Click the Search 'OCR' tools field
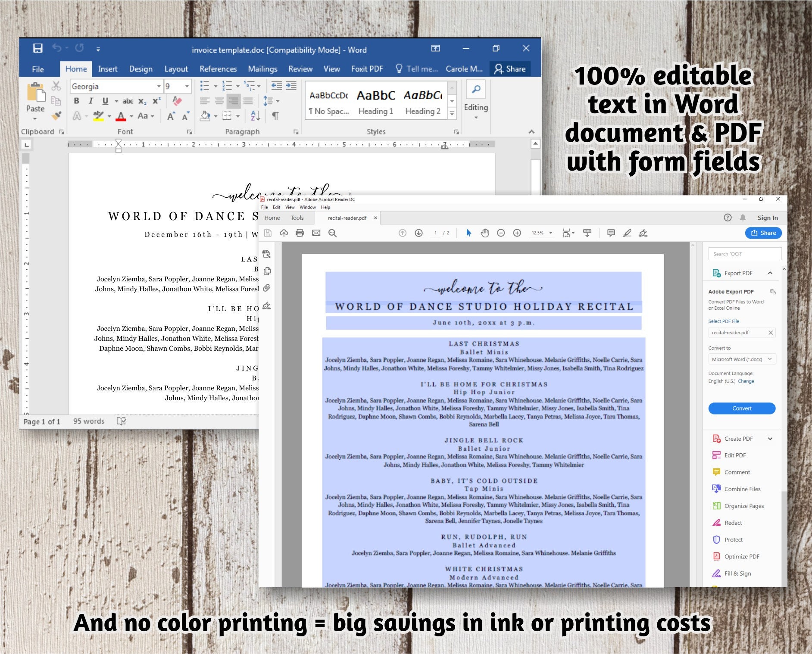812x654 pixels. pyautogui.click(x=745, y=254)
